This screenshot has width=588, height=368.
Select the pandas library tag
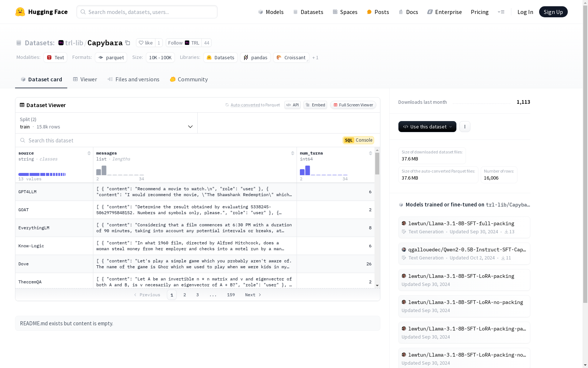(255, 57)
